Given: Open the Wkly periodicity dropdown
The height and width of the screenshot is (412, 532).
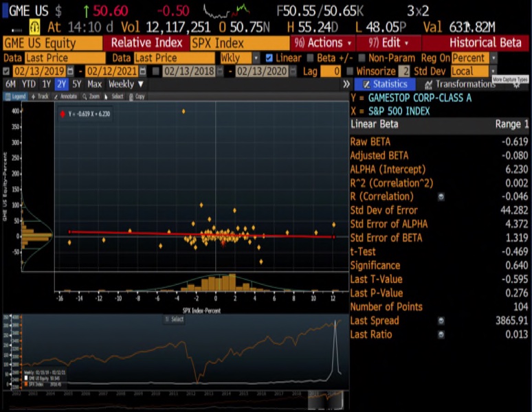Looking at the screenshot, I should (239, 58).
